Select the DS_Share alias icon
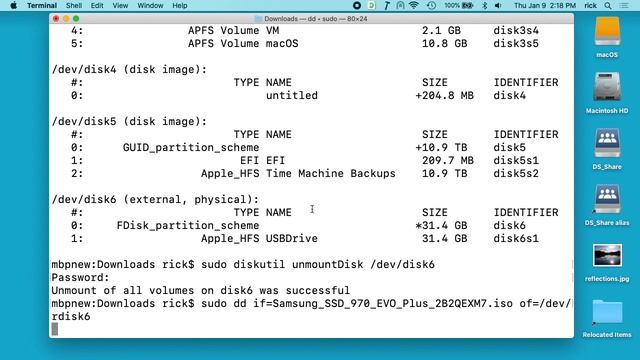Viewport: 640px width, 360px height. point(607,198)
